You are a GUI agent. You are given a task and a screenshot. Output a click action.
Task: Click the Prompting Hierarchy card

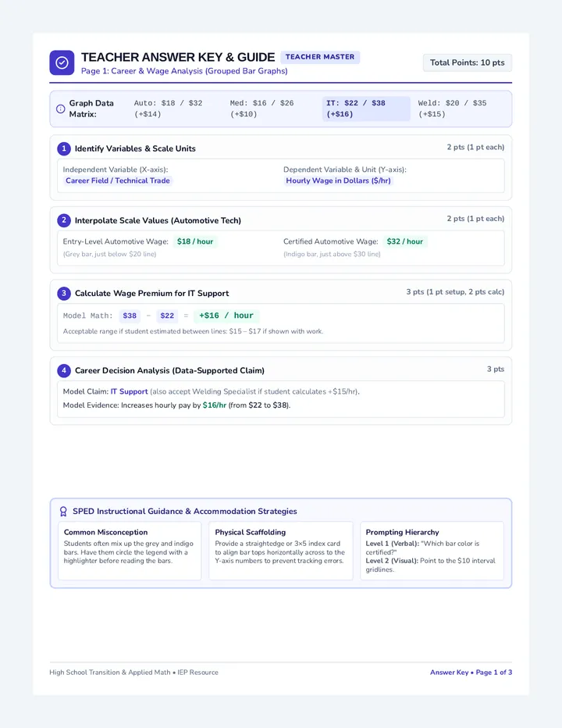(432, 551)
